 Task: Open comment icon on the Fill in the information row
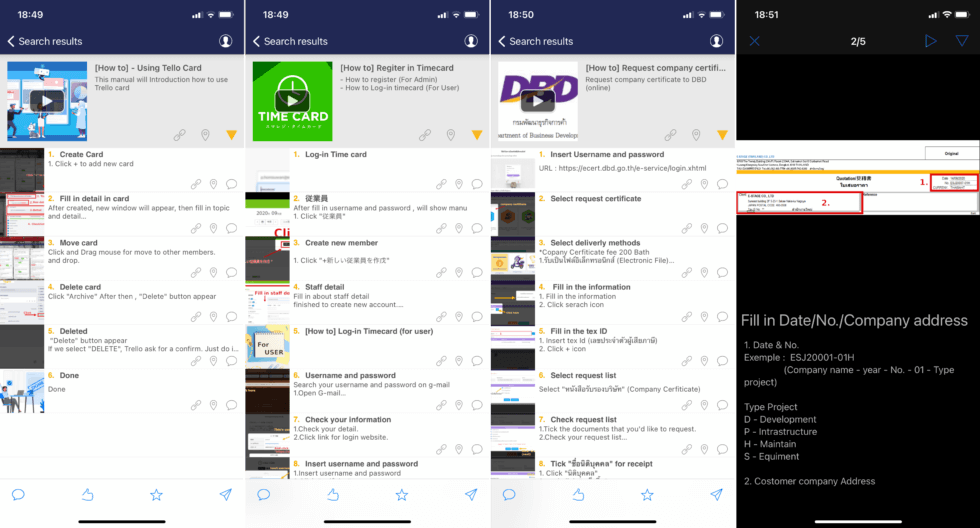click(x=722, y=317)
